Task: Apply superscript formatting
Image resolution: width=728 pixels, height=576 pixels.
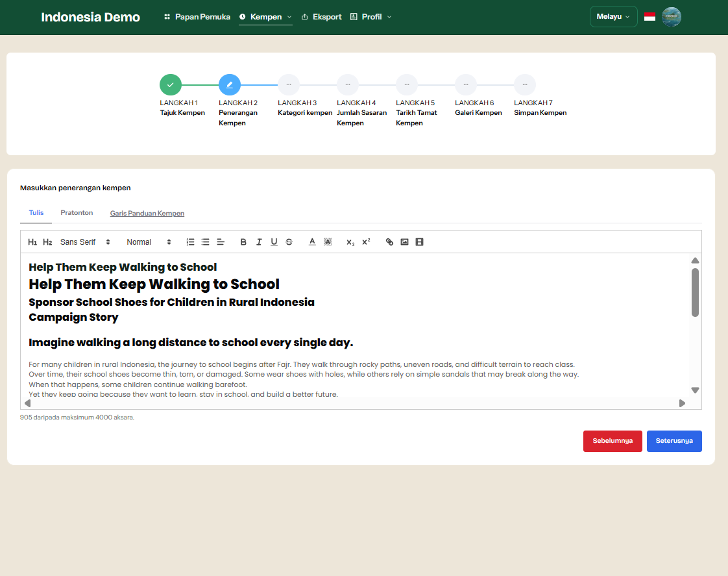Action: (366, 242)
